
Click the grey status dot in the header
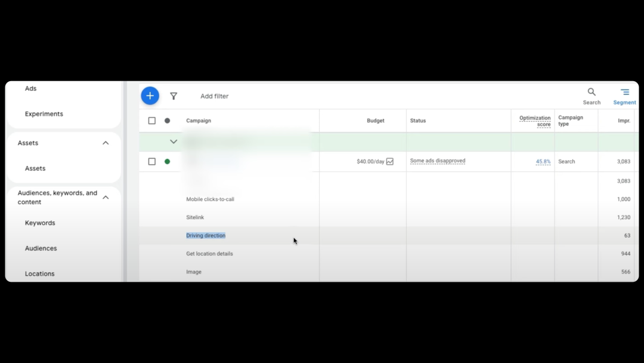tap(167, 121)
